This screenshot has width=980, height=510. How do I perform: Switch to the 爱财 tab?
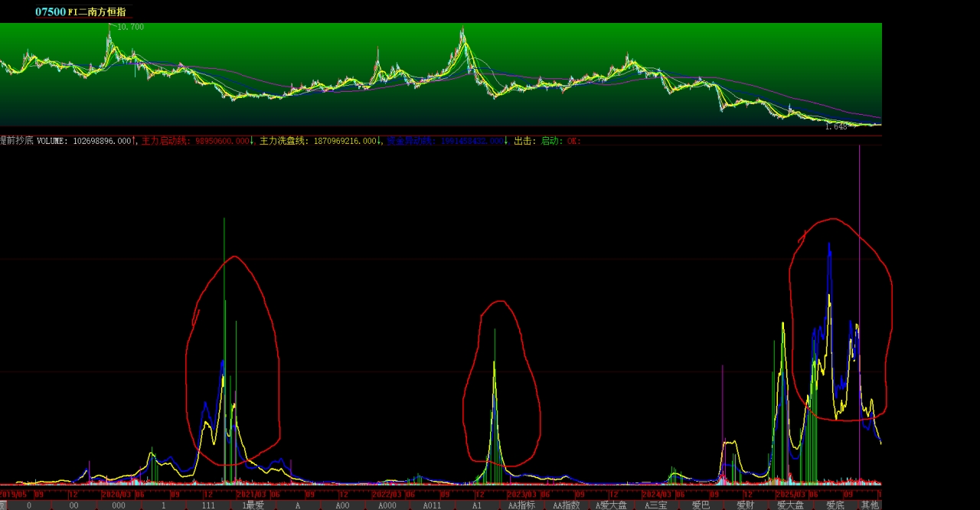[x=745, y=505]
